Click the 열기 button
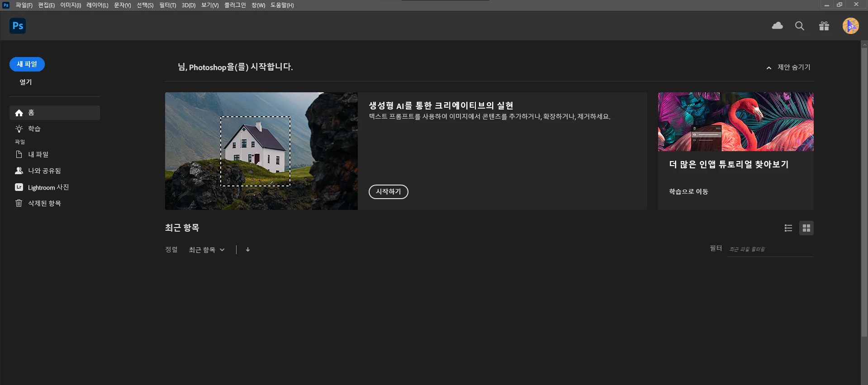The image size is (868, 385). 26,82
